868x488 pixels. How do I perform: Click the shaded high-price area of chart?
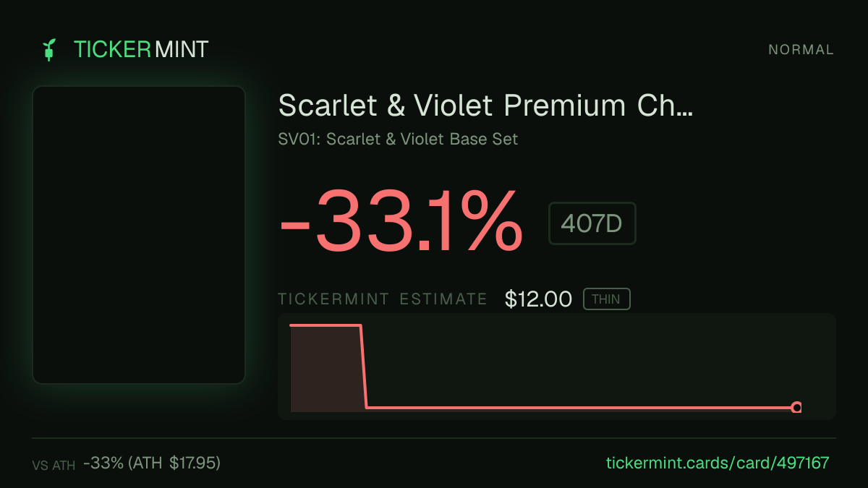coord(325,369)
